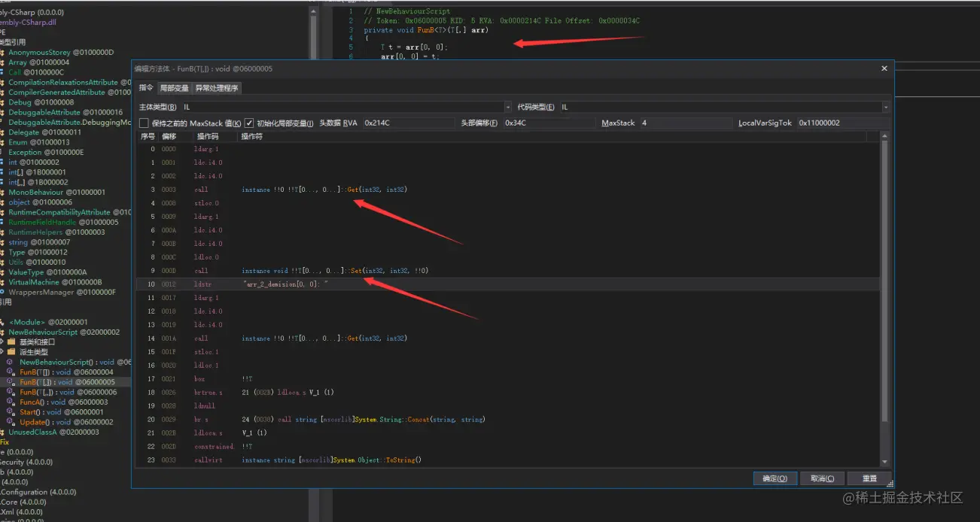Click the UnusedClassA @02000003 class icon
The image size is (980, 522).
coord(2,432)
